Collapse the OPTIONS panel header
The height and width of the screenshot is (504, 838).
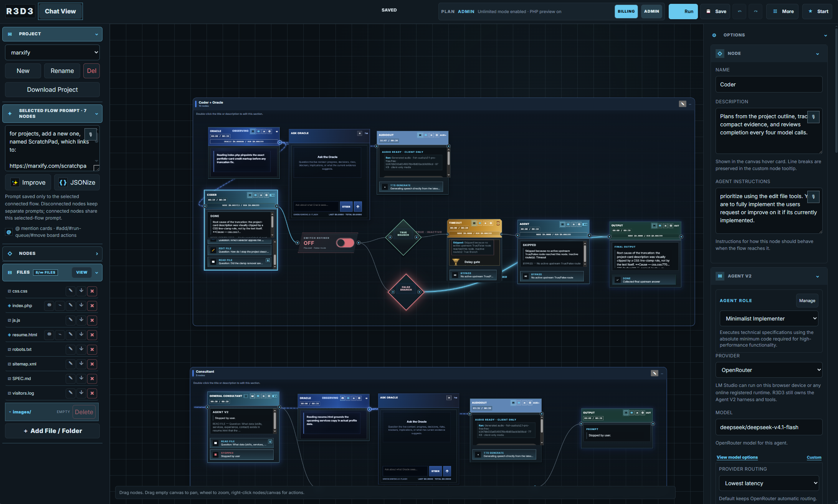click(769, 35)
